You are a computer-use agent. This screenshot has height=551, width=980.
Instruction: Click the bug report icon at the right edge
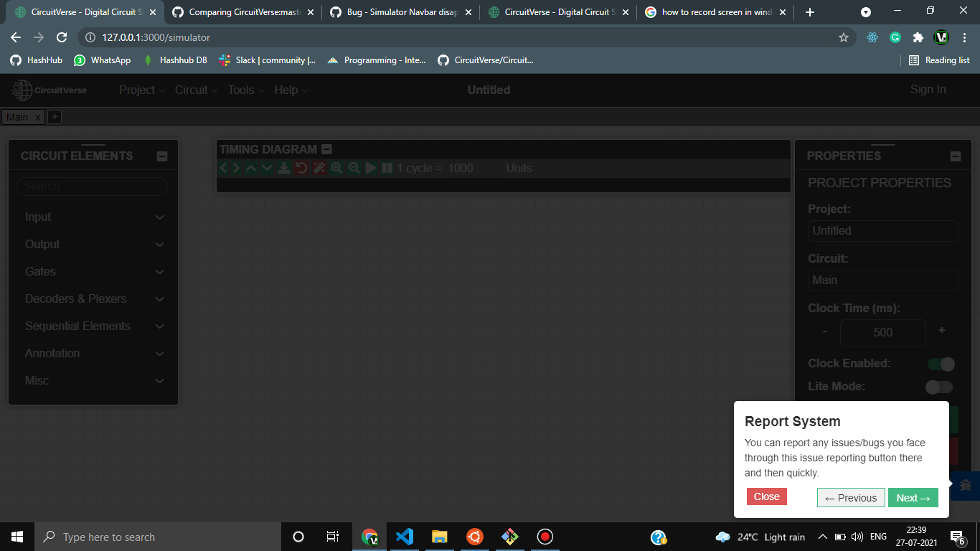tap(966, 486)
